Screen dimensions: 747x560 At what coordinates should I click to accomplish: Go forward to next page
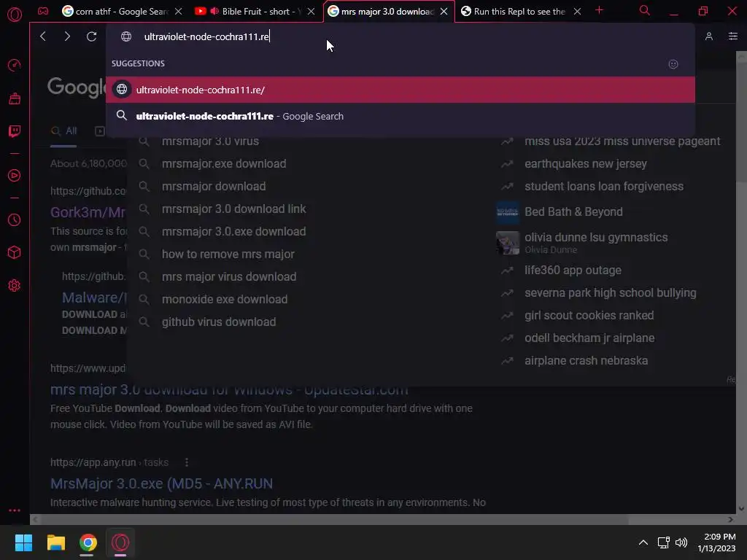[x=67, y=36]
